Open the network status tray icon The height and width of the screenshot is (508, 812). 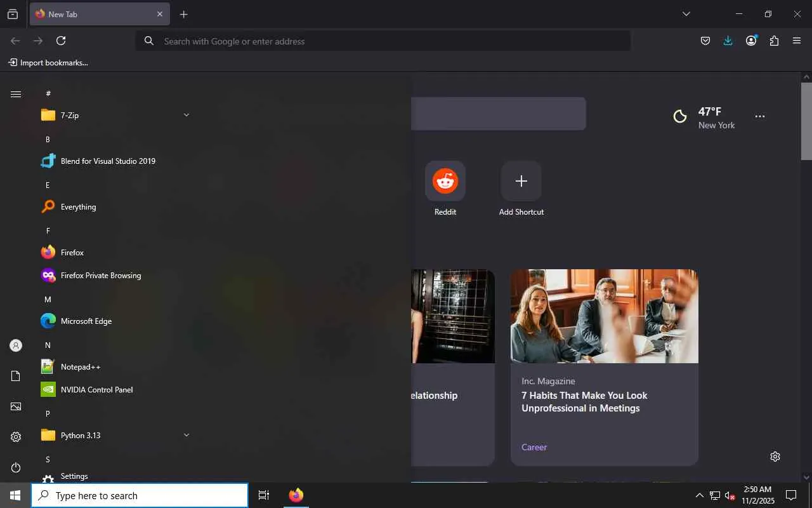pyautogui.click(x=715, y=495)
